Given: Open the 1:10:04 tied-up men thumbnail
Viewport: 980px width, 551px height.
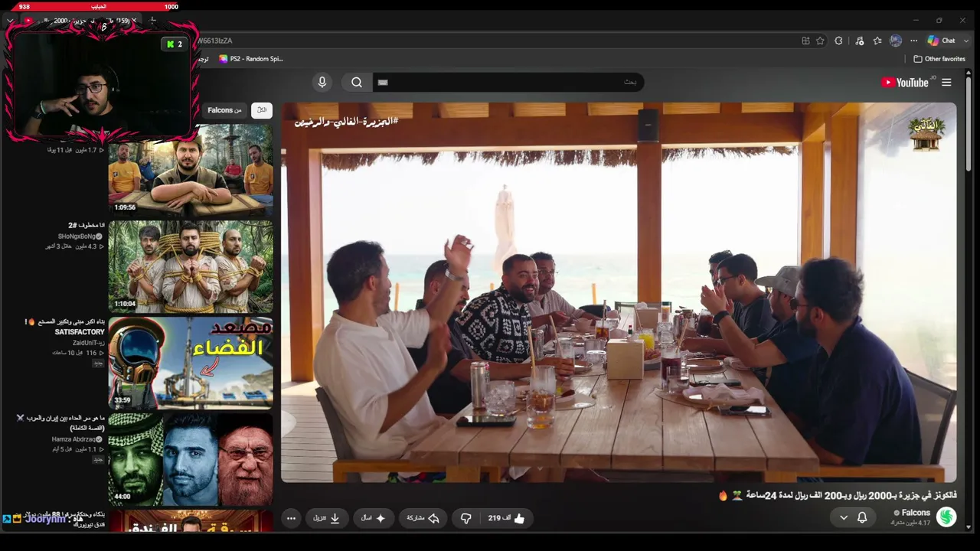Looking at the screenshot, I should coord(191,267).
